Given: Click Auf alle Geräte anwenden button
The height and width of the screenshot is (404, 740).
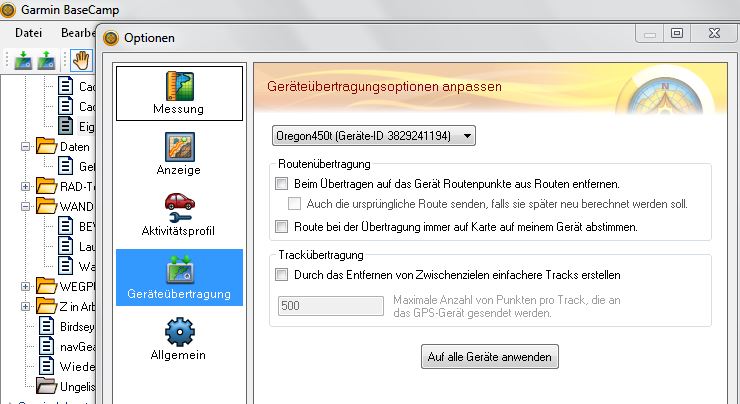Looking at the screenshot, I should coord(489,357).
